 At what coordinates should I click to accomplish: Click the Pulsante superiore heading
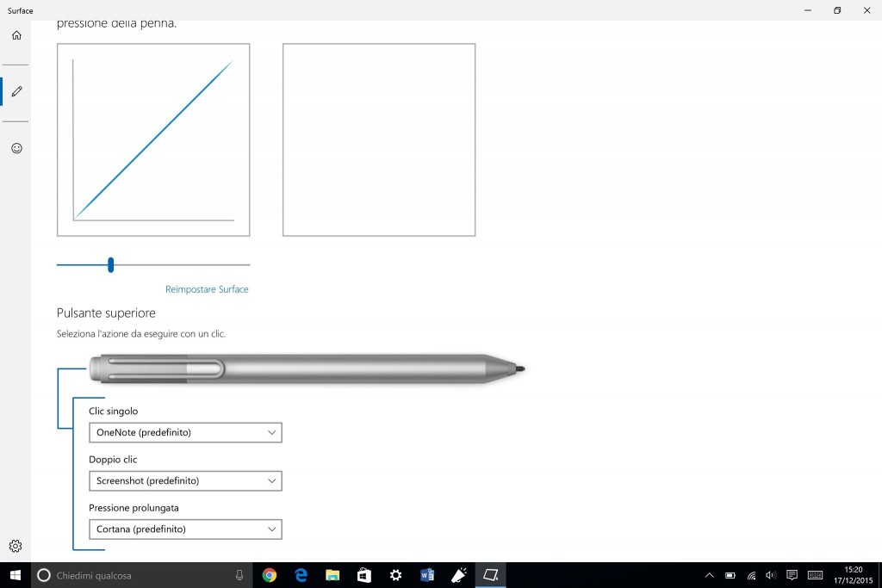(106, 313)
